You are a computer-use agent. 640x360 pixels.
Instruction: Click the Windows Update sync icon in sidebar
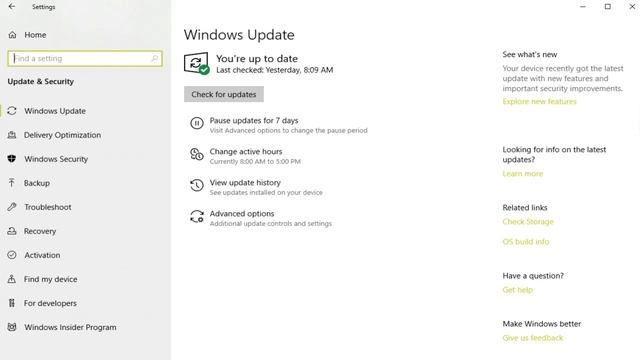click(x=12, y=111)
